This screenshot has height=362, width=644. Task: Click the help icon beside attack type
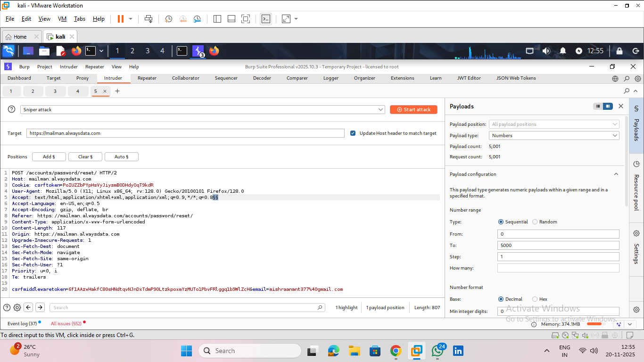(12, 109)
